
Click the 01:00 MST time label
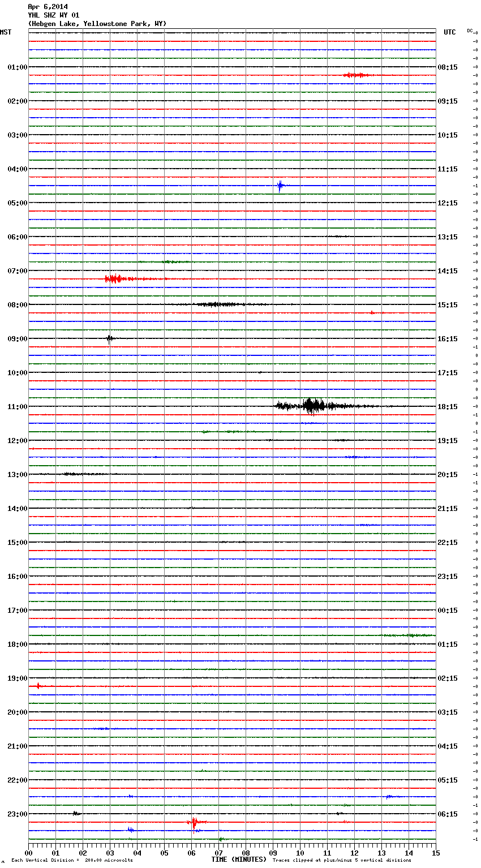point(17,67)
